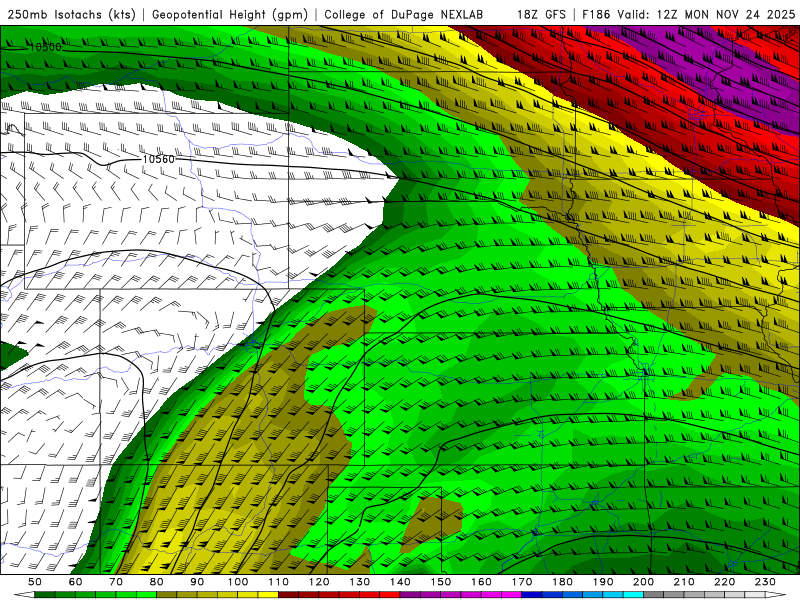Click the 160 label on the color scale

point(481,582)
